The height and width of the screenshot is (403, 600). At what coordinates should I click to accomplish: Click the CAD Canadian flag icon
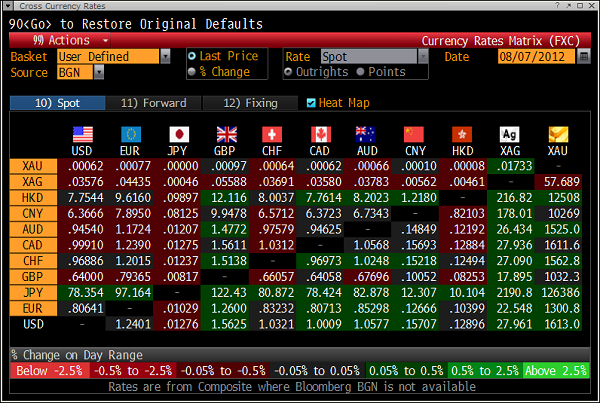coord(320,135)
